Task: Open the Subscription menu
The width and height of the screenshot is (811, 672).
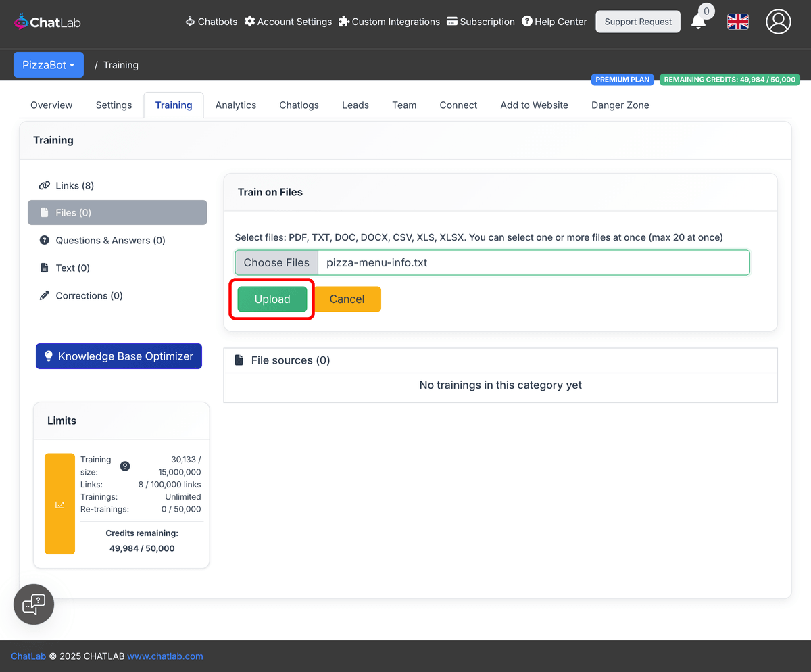Action: coord(481,22)
